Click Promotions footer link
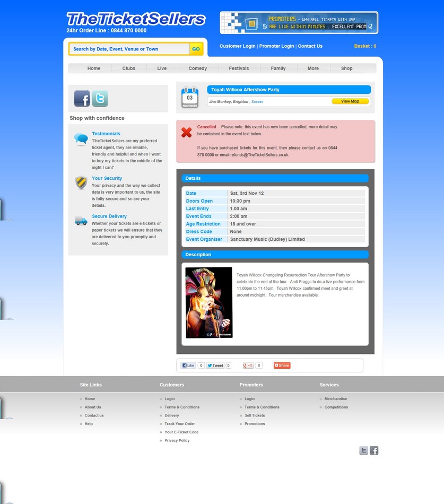 coord(255,424)
